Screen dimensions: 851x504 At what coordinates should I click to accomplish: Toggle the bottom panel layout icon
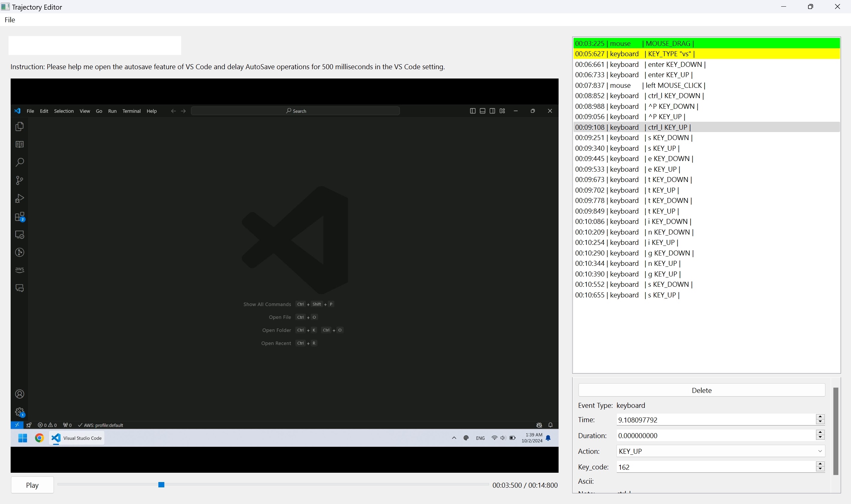click(482, 111)
